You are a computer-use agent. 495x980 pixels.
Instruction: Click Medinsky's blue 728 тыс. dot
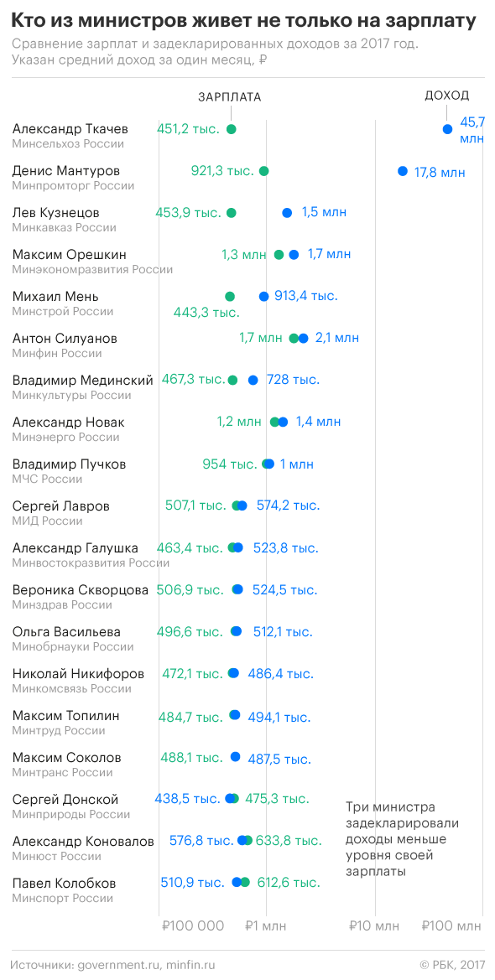coord(253,380)
